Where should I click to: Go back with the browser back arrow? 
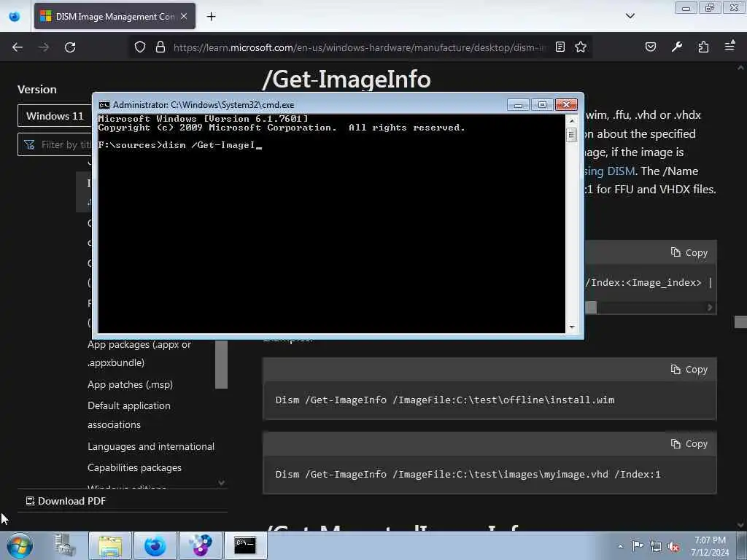18,47
